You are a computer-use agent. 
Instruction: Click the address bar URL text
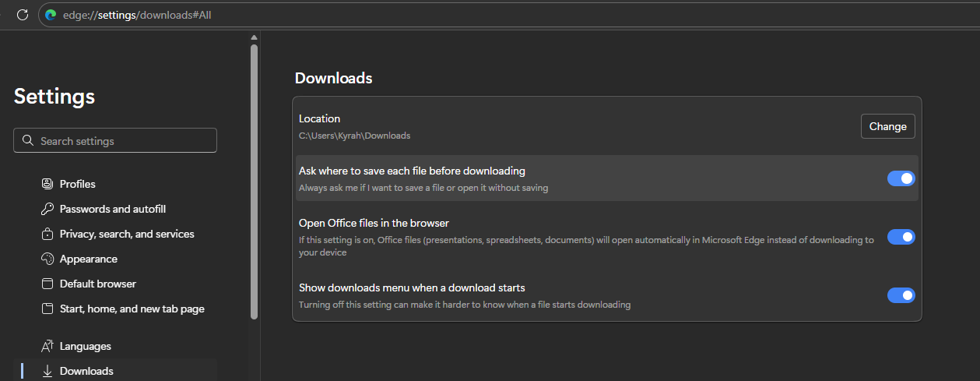tap(137, 15)
